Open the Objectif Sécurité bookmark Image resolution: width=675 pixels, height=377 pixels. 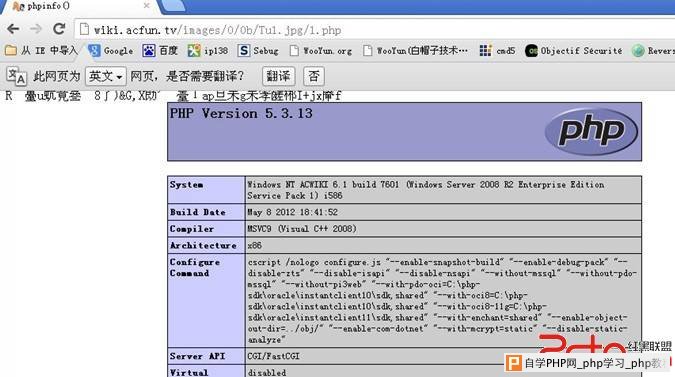pyautogui.click(x=574, y=51)
